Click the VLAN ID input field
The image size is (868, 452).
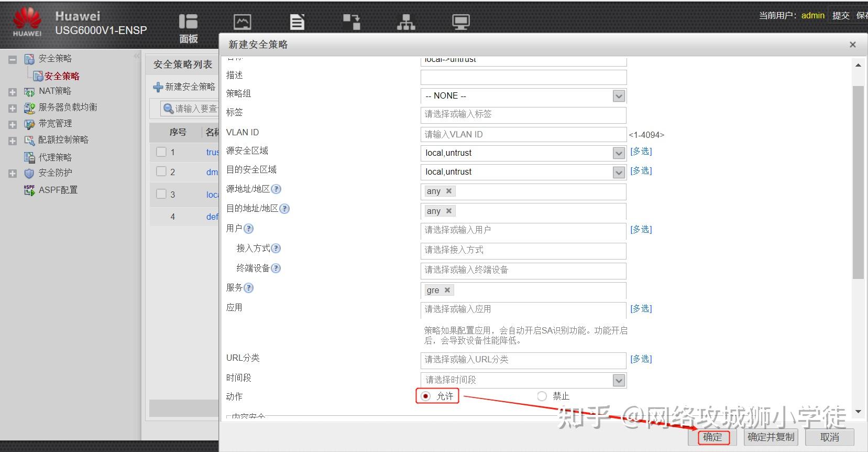tap(523, 134)
